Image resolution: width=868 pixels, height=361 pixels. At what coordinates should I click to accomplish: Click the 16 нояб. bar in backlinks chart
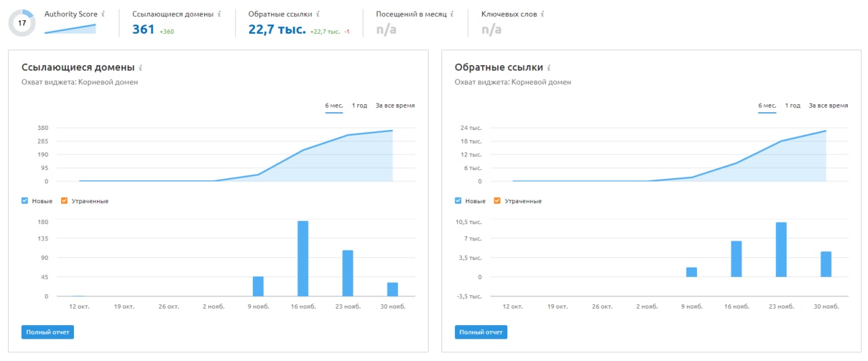pyautogui.click(x=736, y=259)
